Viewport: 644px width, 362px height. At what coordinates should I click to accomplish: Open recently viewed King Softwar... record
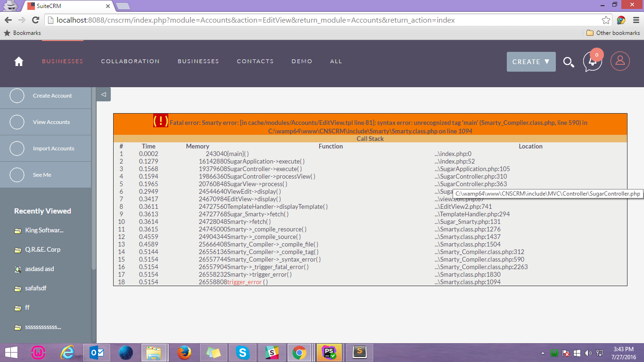[x=44, y=230]
